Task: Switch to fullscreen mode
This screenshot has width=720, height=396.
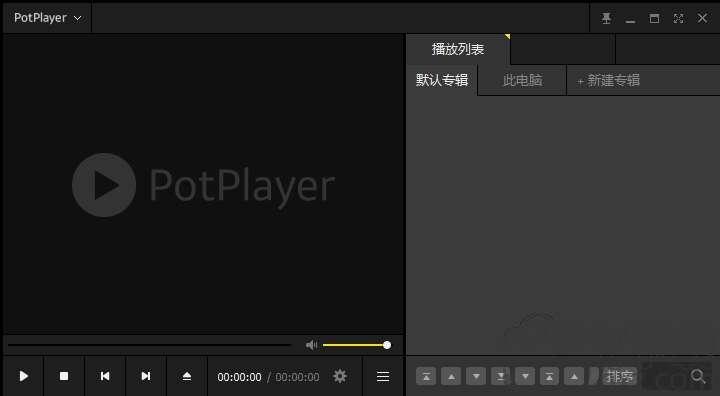Action: 678,18
